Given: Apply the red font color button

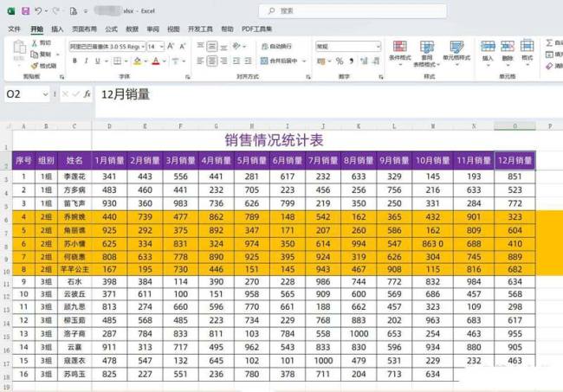Looking at the screenshot, I should point(155,61).
